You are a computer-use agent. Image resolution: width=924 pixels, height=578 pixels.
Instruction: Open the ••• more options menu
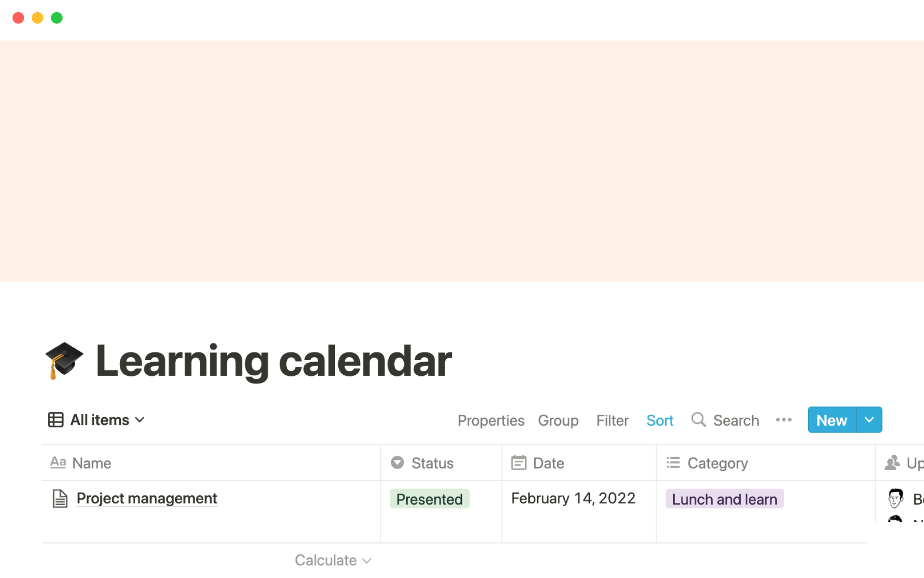point(784,420)
